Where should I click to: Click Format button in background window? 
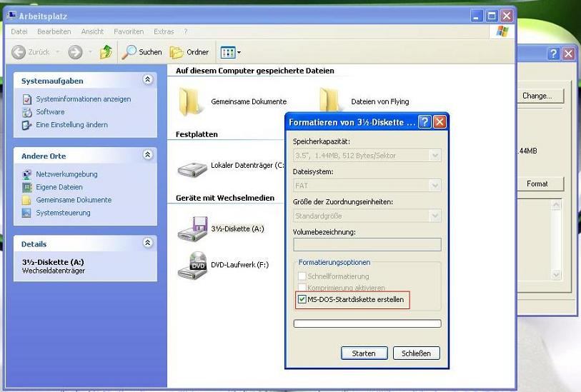tap(540, 184)
